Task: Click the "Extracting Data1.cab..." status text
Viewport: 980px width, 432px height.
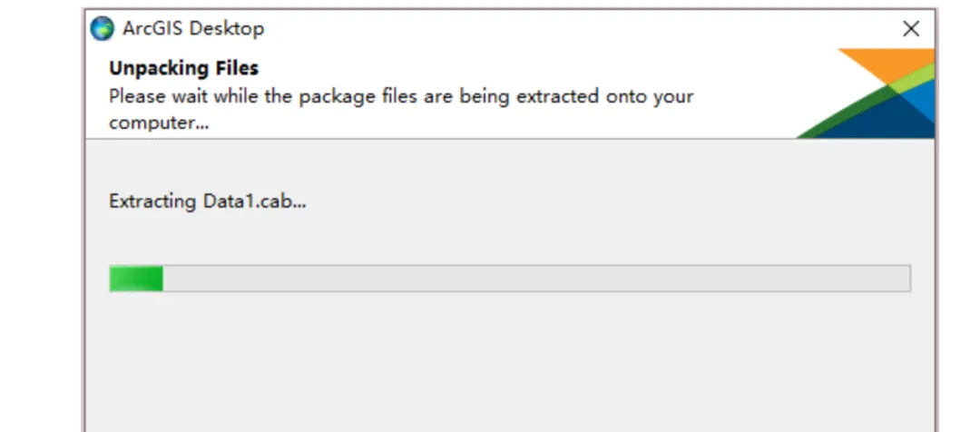Action: (x=207, y=201)
